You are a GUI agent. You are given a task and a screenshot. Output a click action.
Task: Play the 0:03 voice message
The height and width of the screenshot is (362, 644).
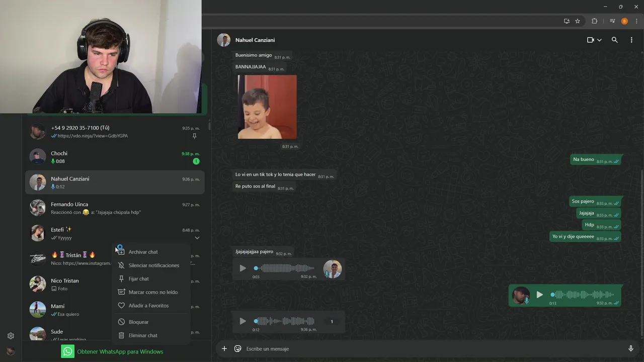pyautogui.click(x=243, y=268)
